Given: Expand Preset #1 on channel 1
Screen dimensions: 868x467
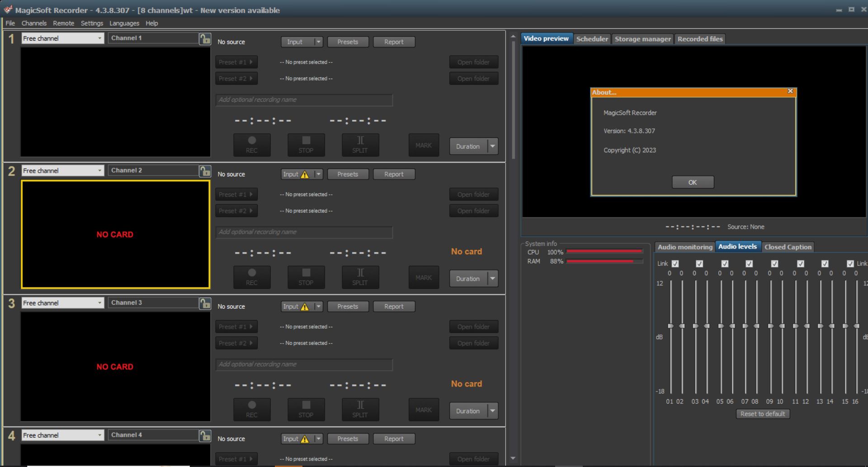Looking at the screenshot, I should tap(236, 62).
